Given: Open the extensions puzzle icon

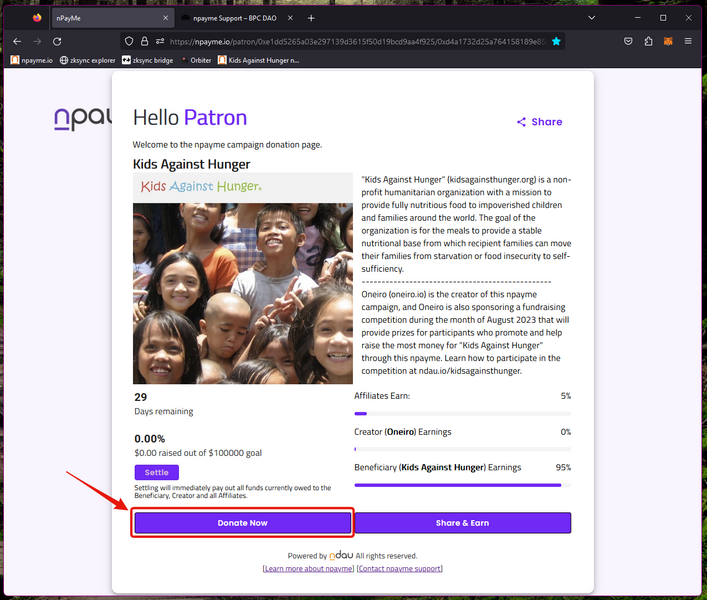Looking at the screenshot, I should (x=648, y=41).
